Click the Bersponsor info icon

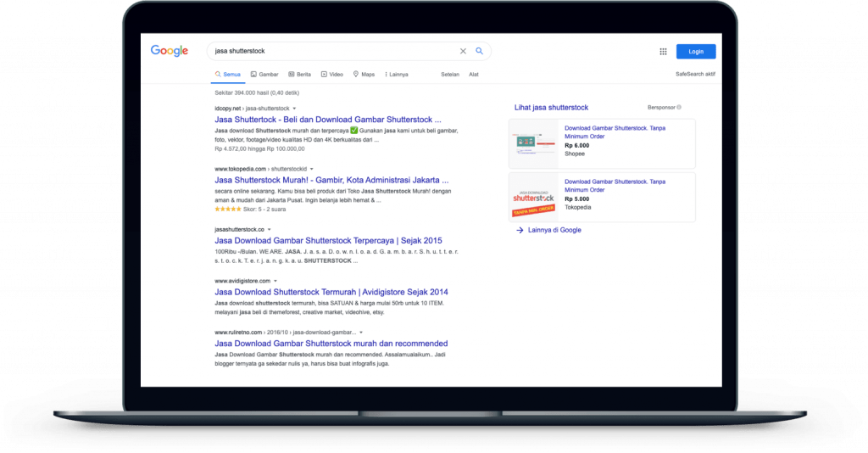679,108
